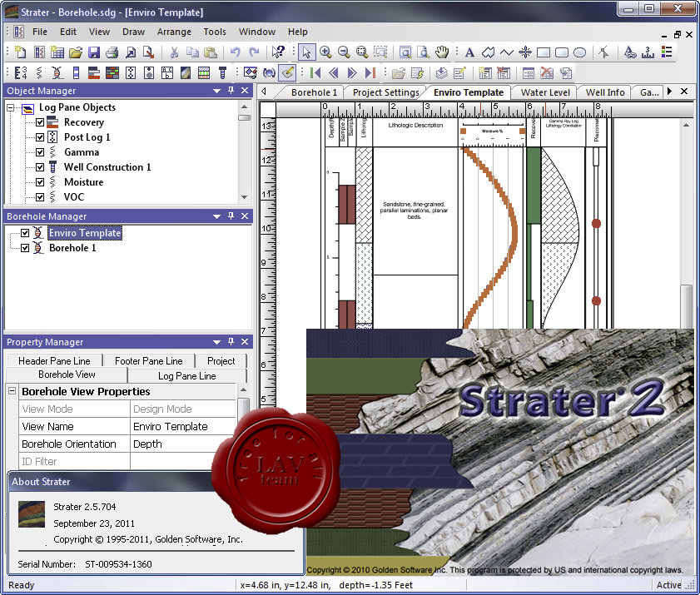Go to first borehole arrow
The width and height of the screenshot is (700, 595).
tap(315, 72)
